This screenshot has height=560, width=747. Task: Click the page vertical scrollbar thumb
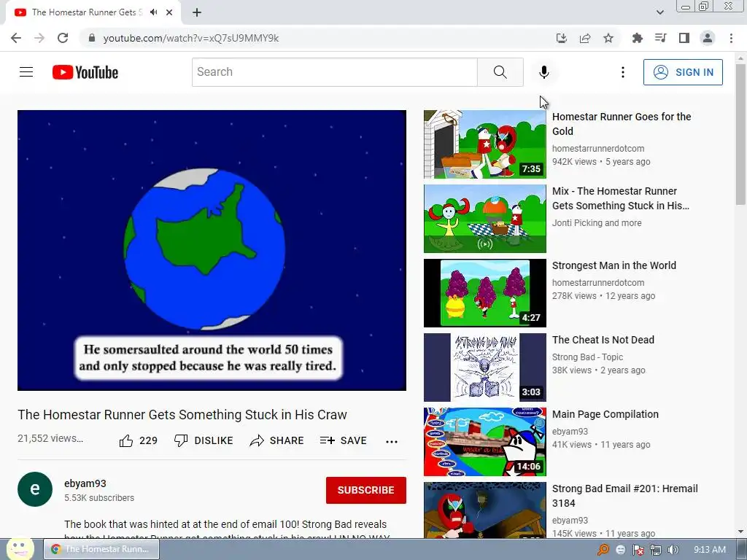click(740, 134)
